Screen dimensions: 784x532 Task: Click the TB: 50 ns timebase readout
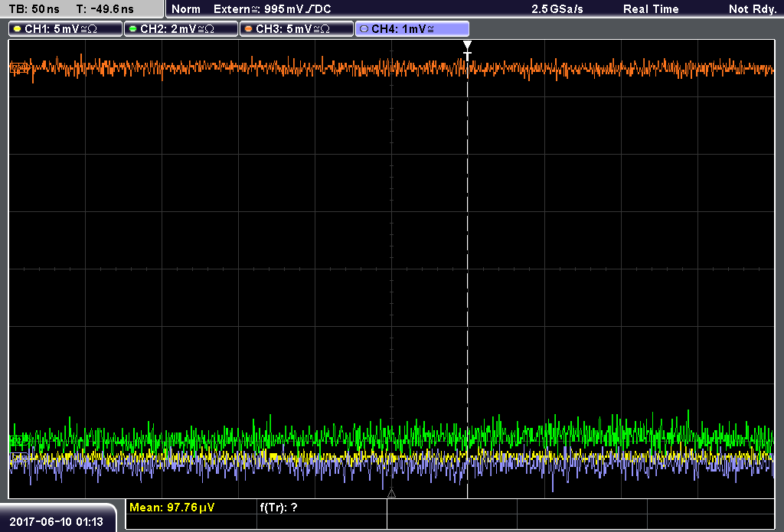[x=34, y=9]
